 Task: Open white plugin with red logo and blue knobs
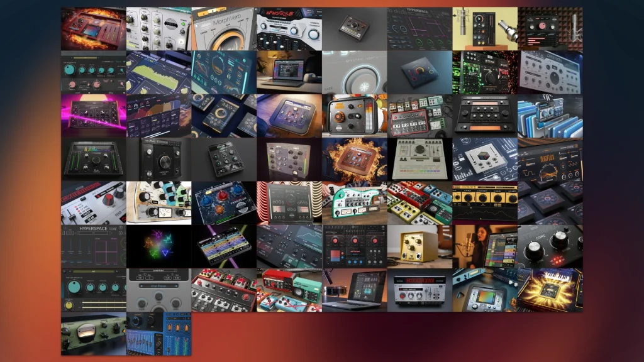289,29
